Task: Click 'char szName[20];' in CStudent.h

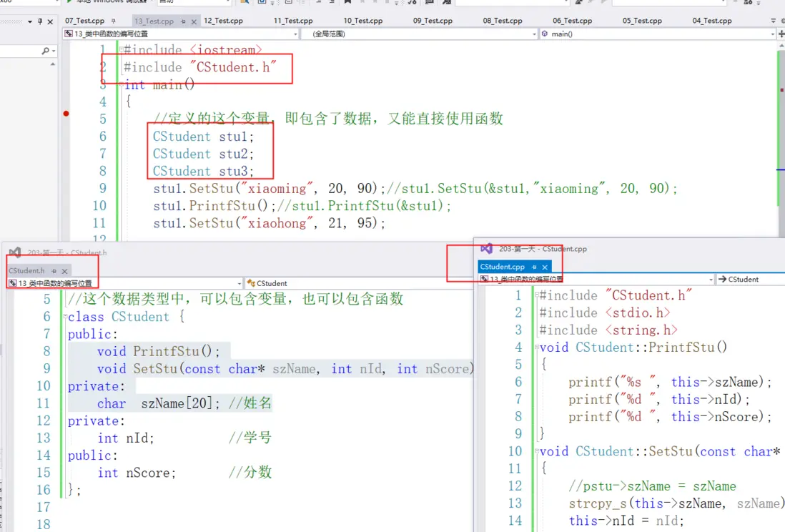Action: [158, 403]
